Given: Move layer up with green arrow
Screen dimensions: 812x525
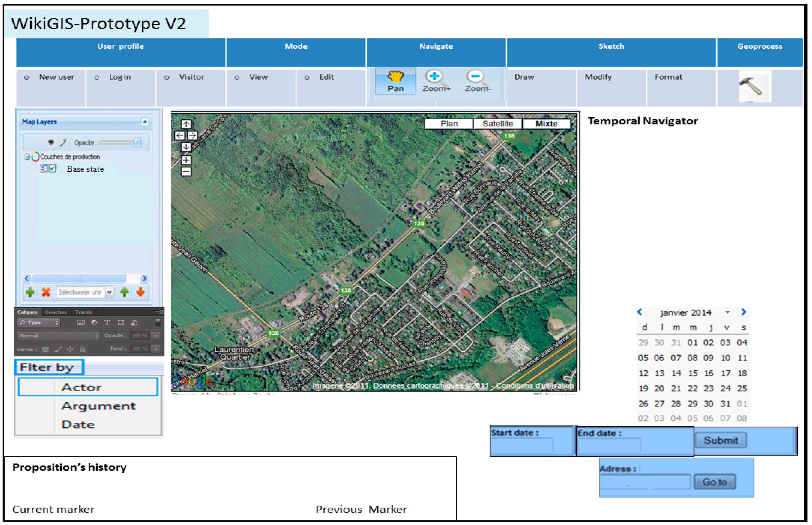Looking at the screenshot, I should [124, 292].
